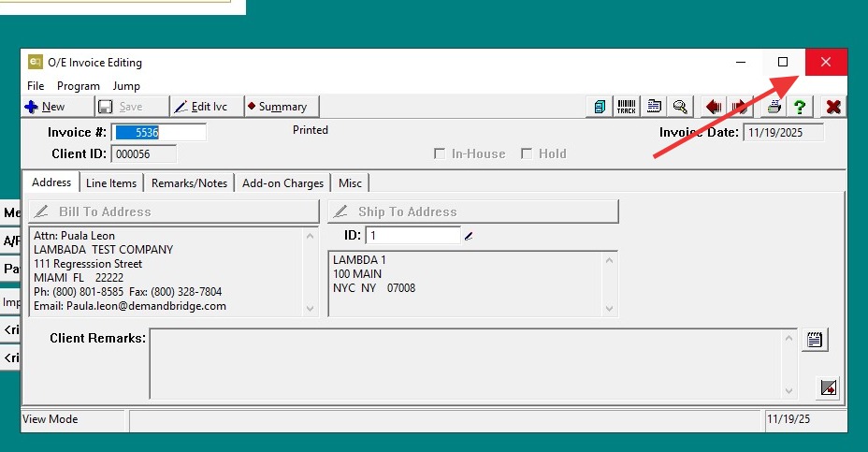Open help with green question mark icon
868x452 pixels.
[x=800, y=107]
